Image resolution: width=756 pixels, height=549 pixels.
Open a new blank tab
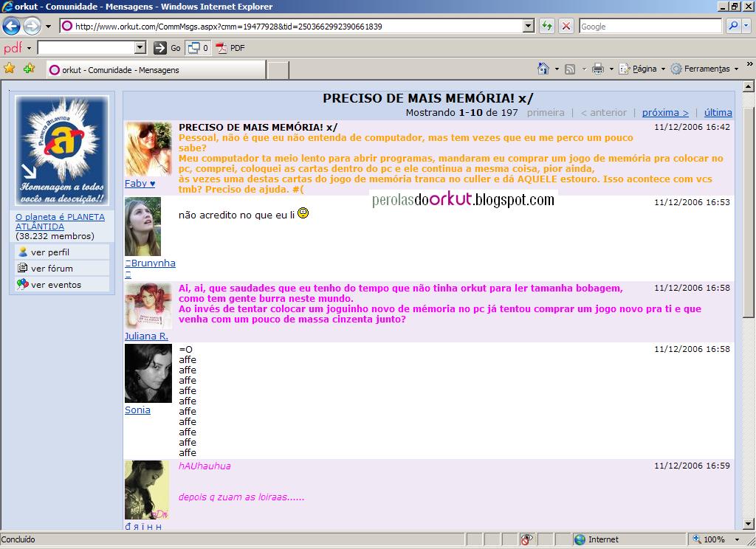coord(278,70)
